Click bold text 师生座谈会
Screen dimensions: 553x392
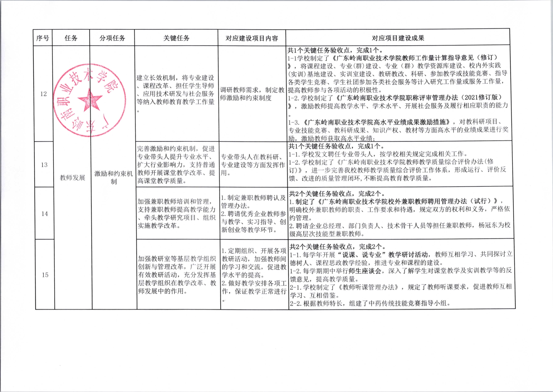(365, 271)
